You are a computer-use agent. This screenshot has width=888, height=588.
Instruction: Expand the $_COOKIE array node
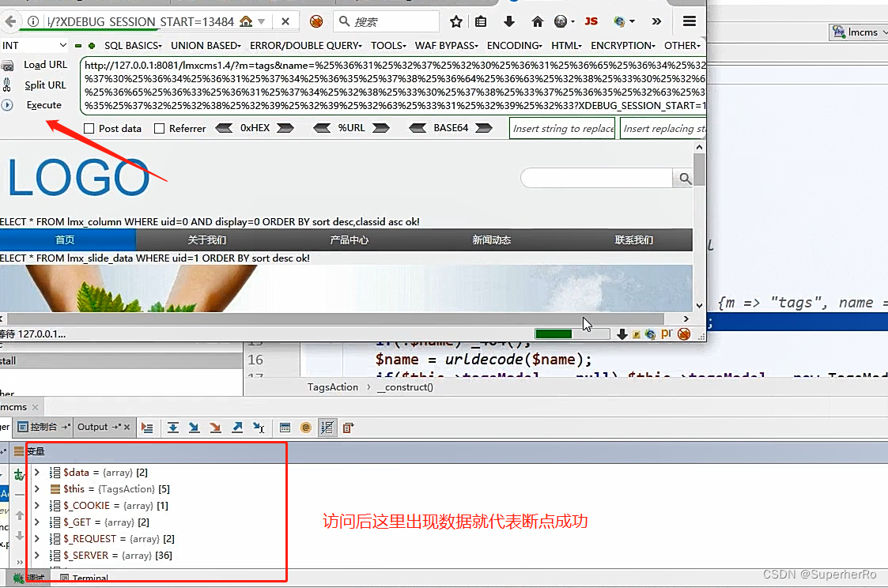point(37,505)
